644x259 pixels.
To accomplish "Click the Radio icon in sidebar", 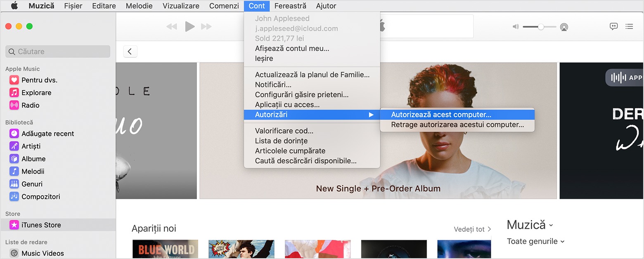I will [14, 105].
